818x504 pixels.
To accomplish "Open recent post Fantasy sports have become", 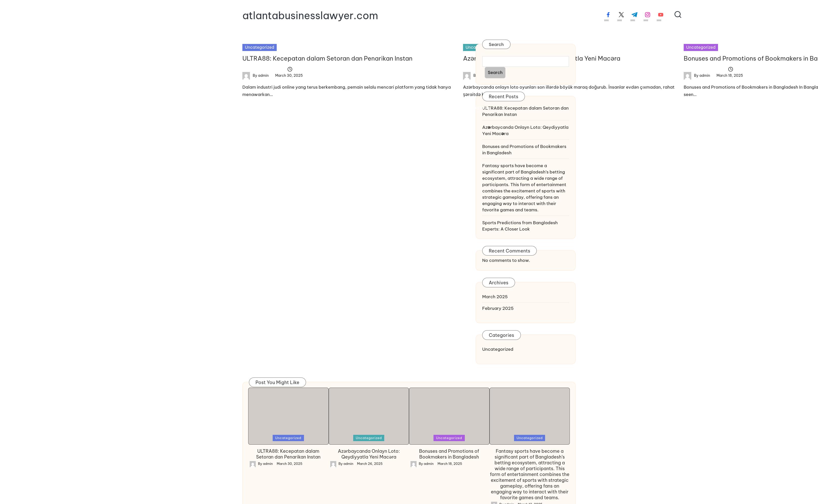I will pos(524,188).
